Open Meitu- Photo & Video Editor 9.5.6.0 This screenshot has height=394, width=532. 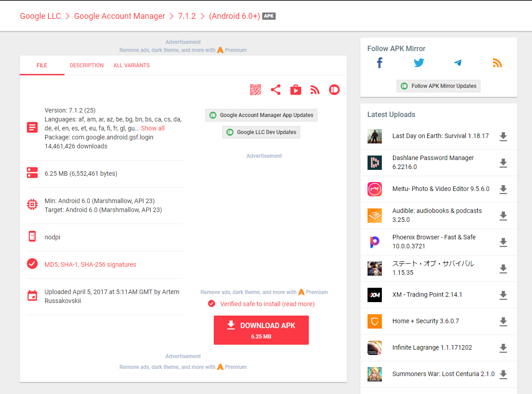pyautogui.click(x=441, y=189)
